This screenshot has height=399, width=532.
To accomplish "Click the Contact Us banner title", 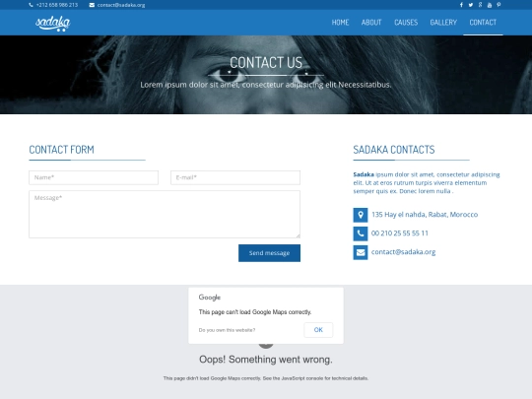I will pos(266,63).
